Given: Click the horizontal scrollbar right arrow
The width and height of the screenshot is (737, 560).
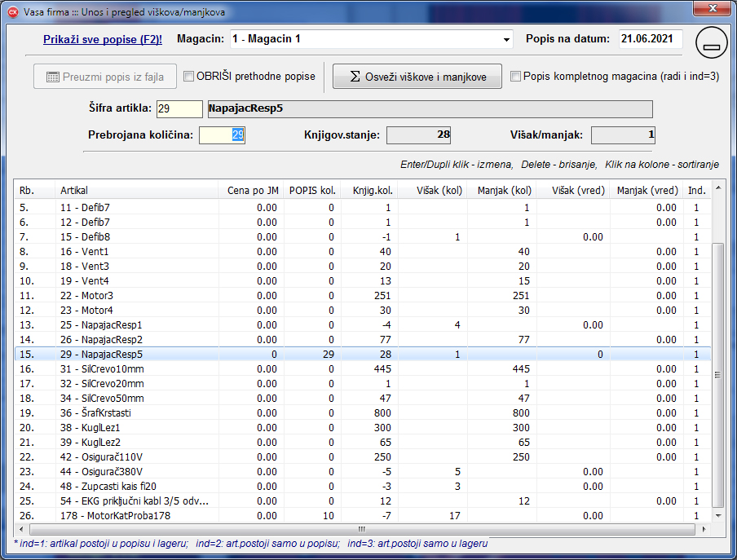Looking at the screenshot, I should (704, 529).
